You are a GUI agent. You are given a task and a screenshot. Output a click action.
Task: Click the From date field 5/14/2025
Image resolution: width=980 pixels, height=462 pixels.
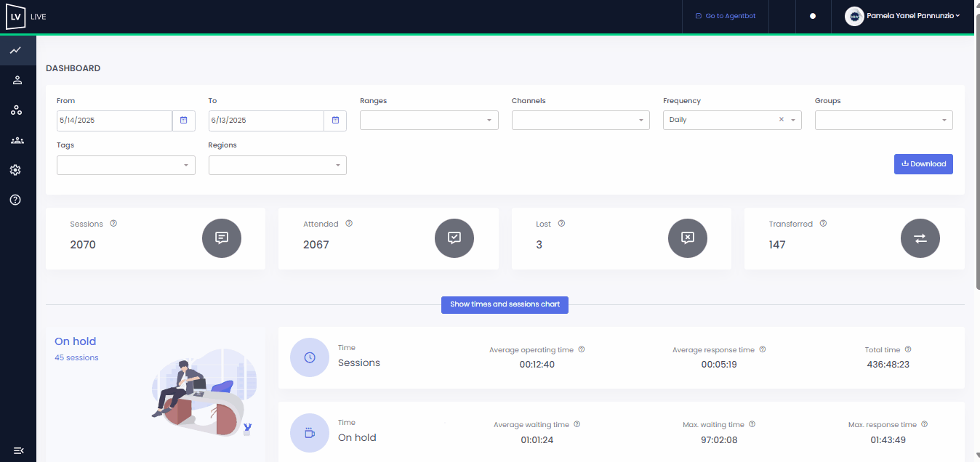tap(114, 121)
